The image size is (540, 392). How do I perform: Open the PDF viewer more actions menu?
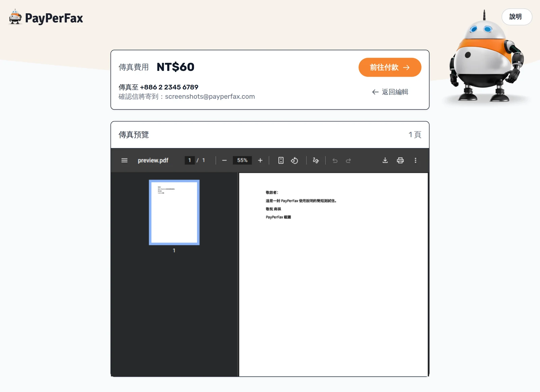tap(415, 160)
